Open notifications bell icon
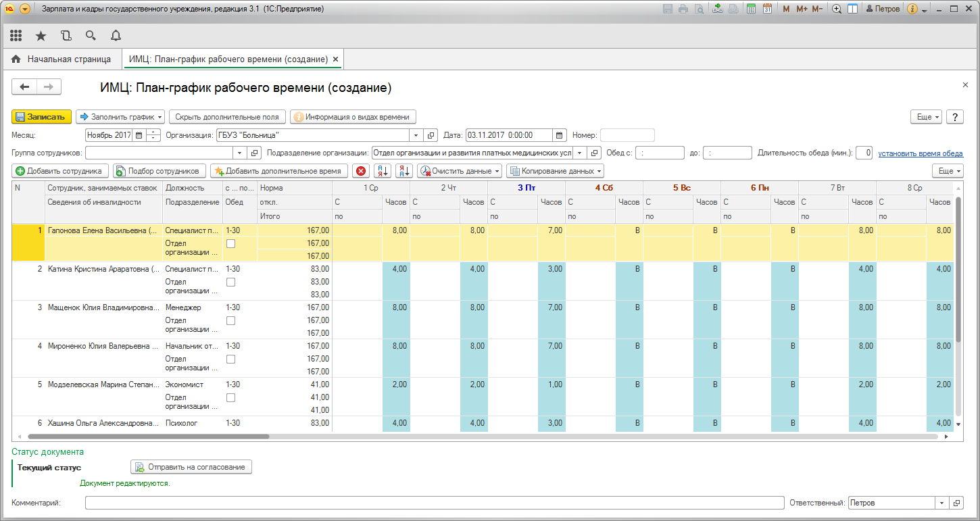Screen dimensions: 980x521 [116, 36]
